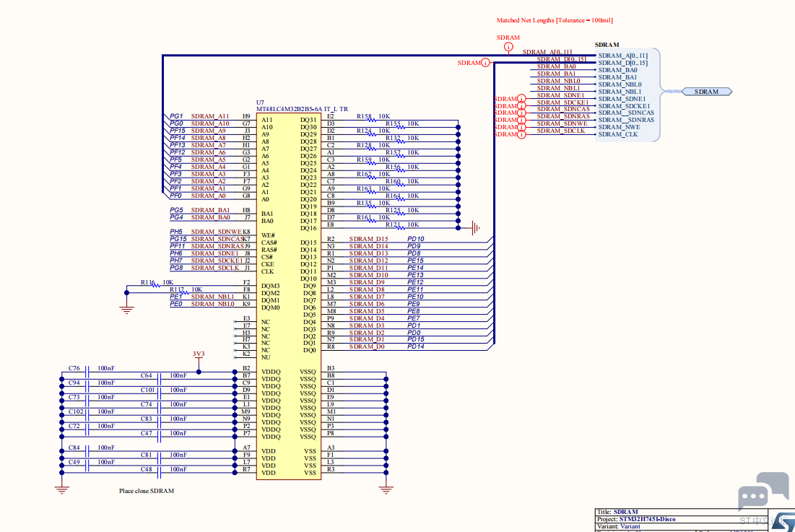The image size is (795, 532).
Task: Select resistor R158 symbol
Action: coord(372,120)
